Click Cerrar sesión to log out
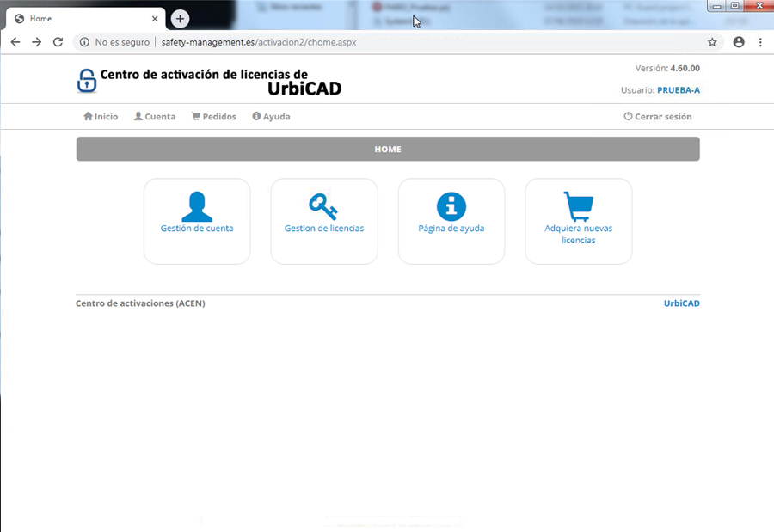The image size is (774, 532). click(658, 117)
